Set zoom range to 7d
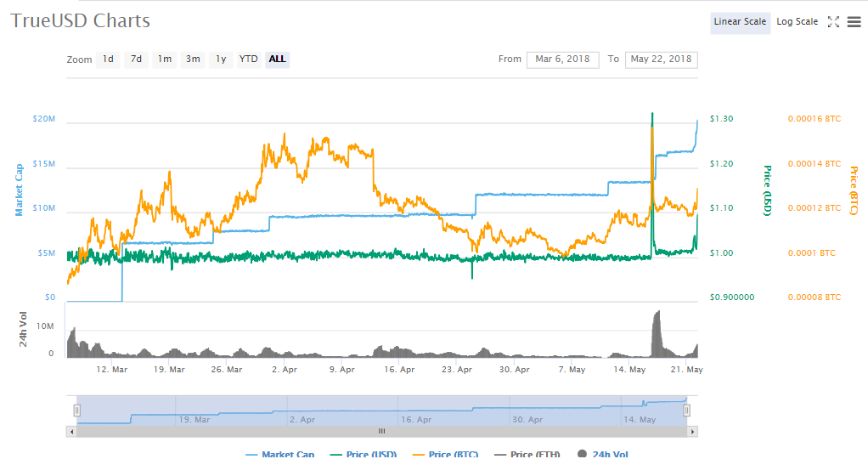Image resolution: width=868 pixels, height=459 pixels. coord(136,59)
